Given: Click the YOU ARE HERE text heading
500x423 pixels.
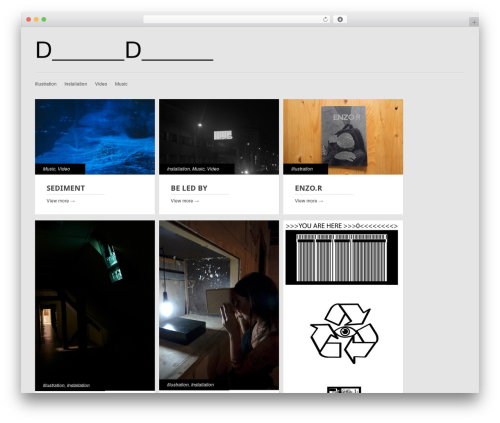Looking at the screenshot, I should tap(342, 226).
